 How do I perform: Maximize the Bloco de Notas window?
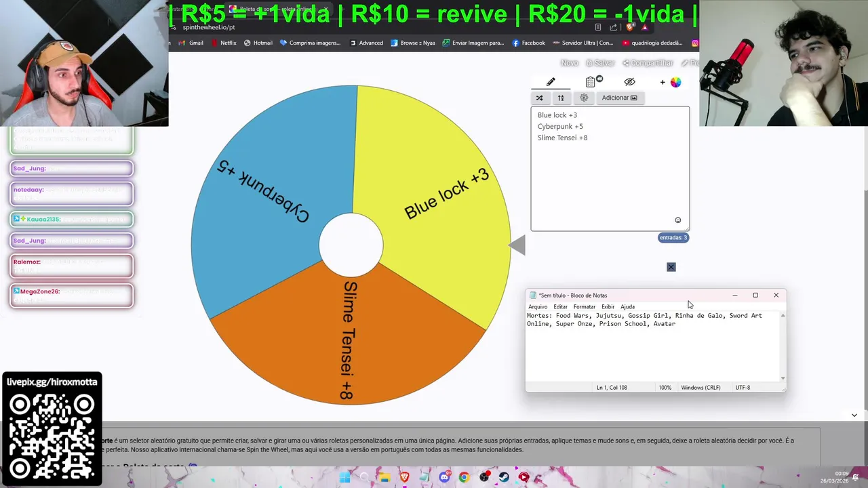point(755,296)
